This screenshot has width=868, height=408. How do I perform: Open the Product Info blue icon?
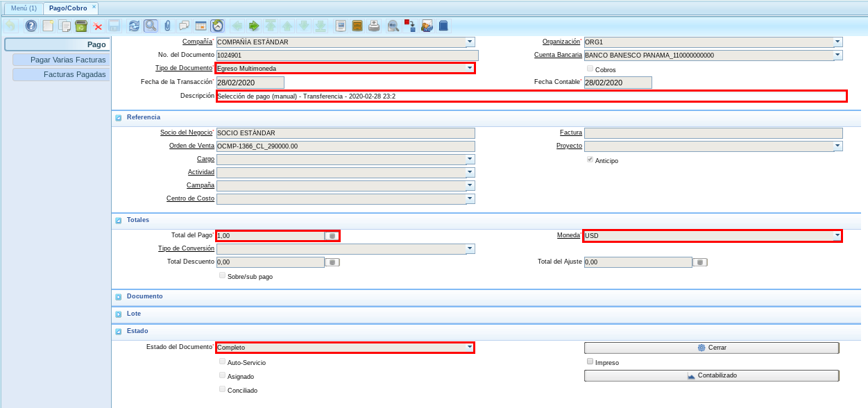tap(443, 26)
